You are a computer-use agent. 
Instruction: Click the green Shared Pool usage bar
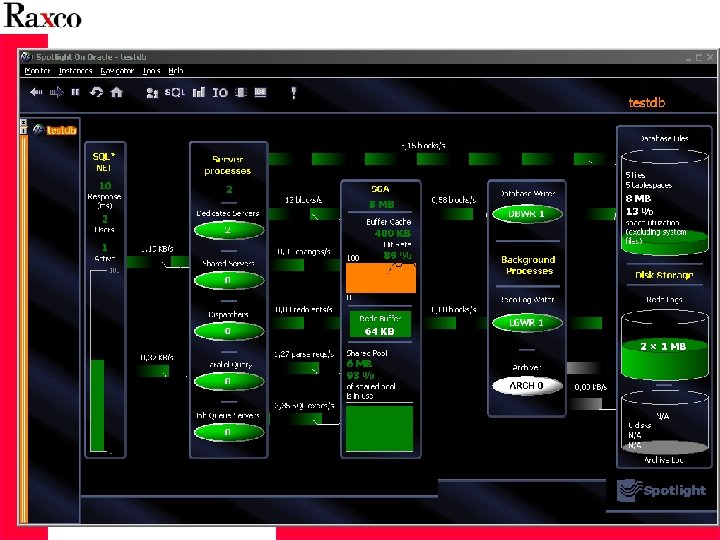pos(379,428)
